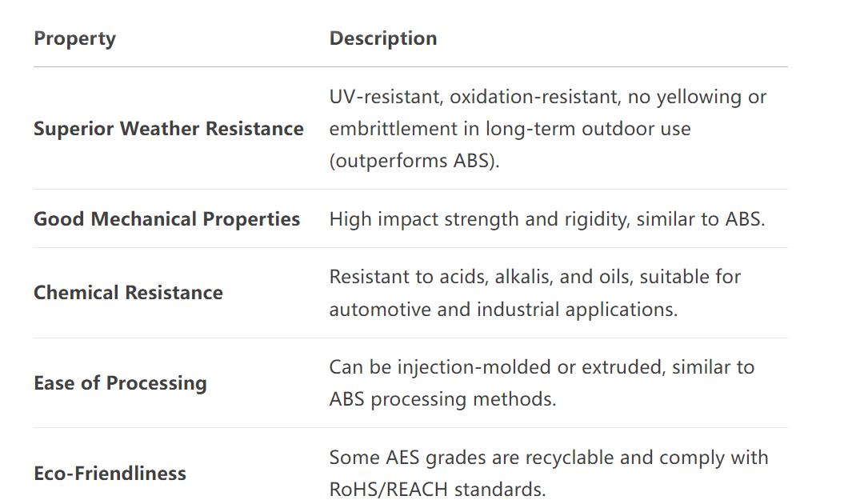The width and height of the screenshot is (844, 504).
Task: Click the "Description" column header
Action: [x=382, y=38]
